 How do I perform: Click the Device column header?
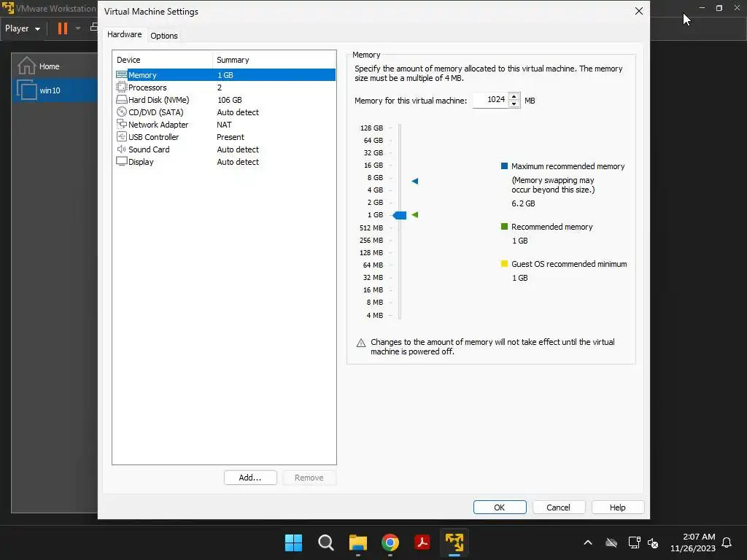pos(163,60)
